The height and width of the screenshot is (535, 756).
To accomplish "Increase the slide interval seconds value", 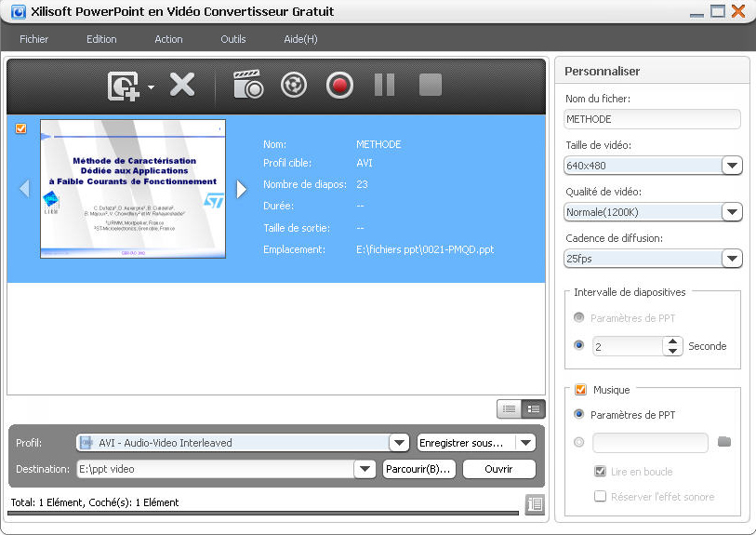I will tap(672, 341).
